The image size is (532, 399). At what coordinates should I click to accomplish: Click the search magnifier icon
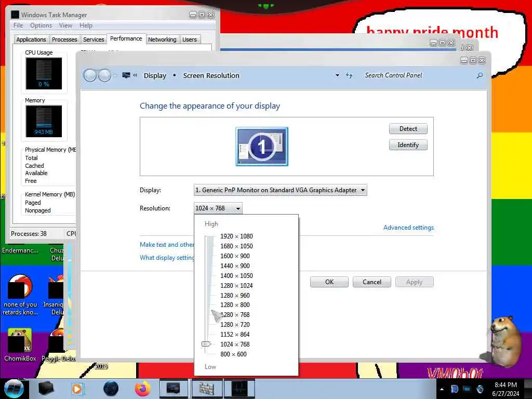pyautogui.click(x=480, y=75)
